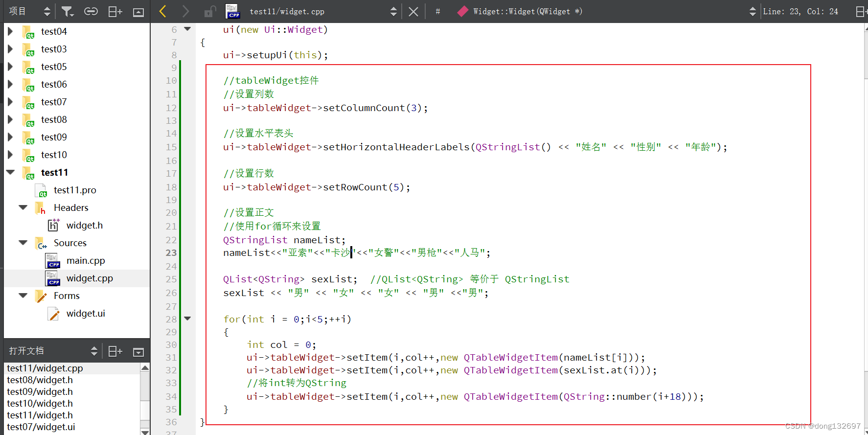Select widget.cpp in Sources
The image size is (868, 435).
click(x=90, y=278)
